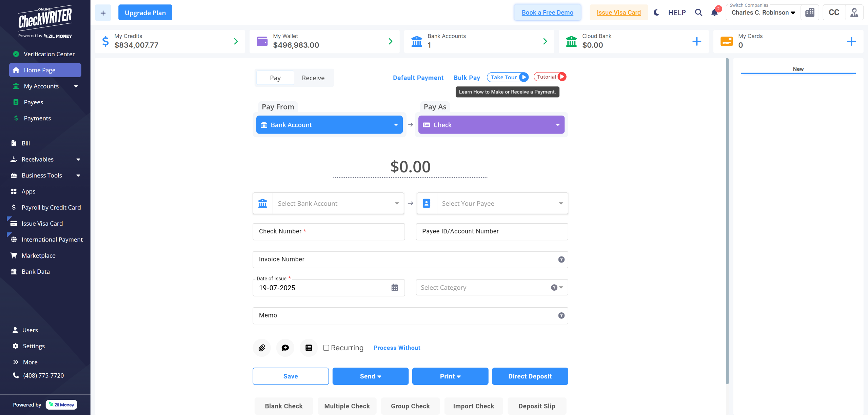Click the notifications bell icon
The height and width of the screenshot is (415, 868).
point(714,13)
